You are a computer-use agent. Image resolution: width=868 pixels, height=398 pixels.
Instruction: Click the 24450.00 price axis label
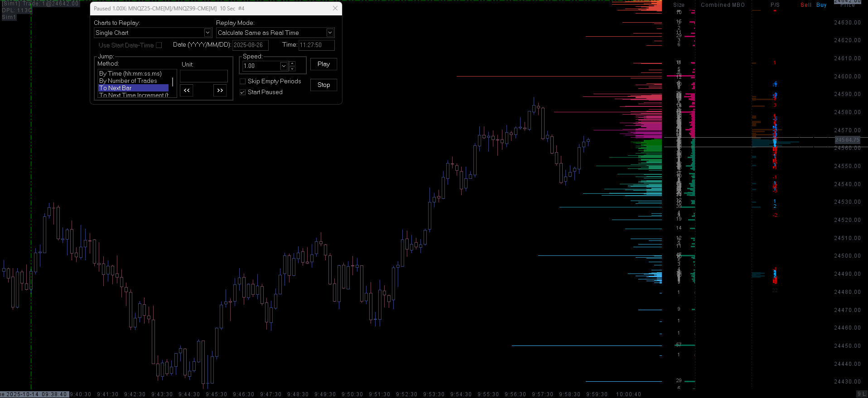pyautogui.click(x=847, y=346)
